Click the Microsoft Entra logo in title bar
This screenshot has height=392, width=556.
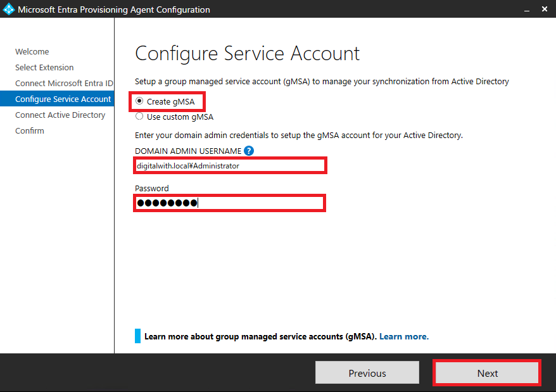coord(9,9)
